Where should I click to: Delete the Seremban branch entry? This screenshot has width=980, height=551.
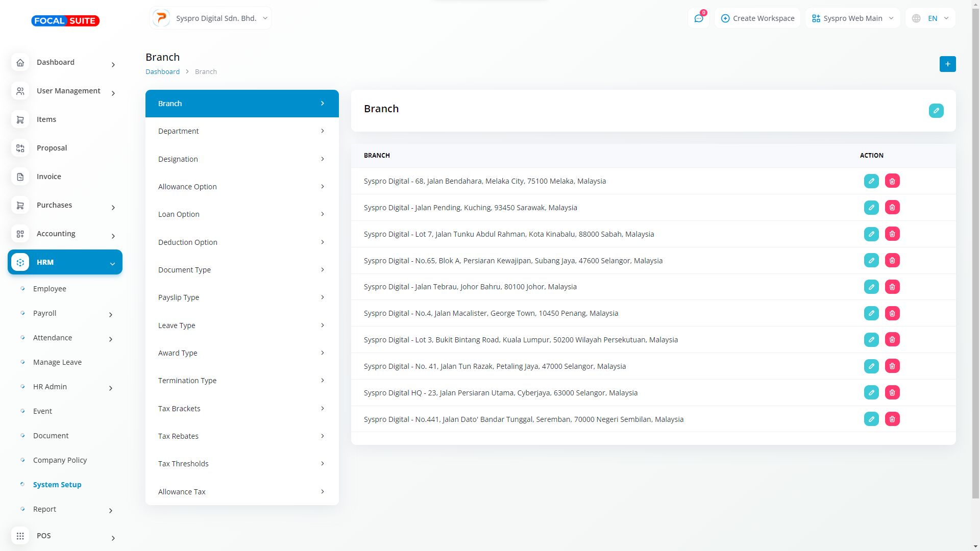892,419
